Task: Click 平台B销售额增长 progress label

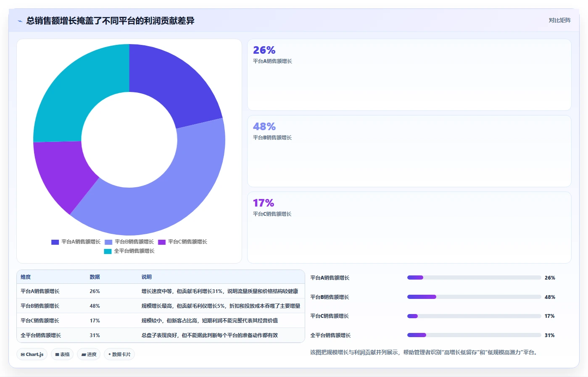Action: tap(330, 297)
